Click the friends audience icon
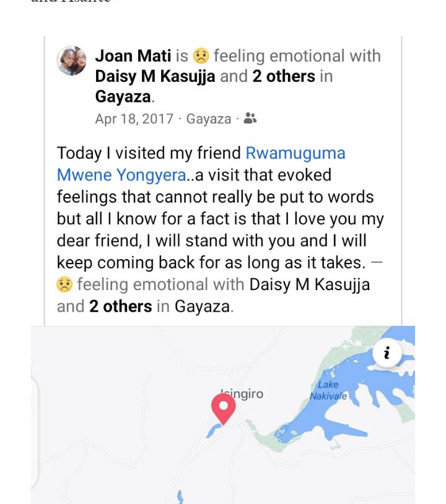The image size is (446, 504). coord(250,118)
